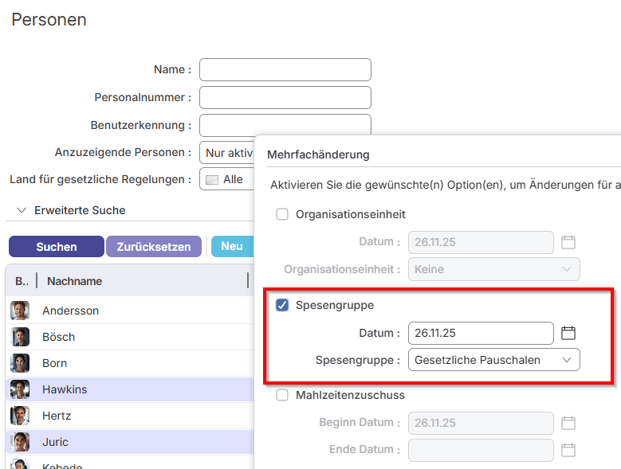The image size is (621, 469).
Task: Click the Zurücksetzen button
Action: [x=154, y=247]
